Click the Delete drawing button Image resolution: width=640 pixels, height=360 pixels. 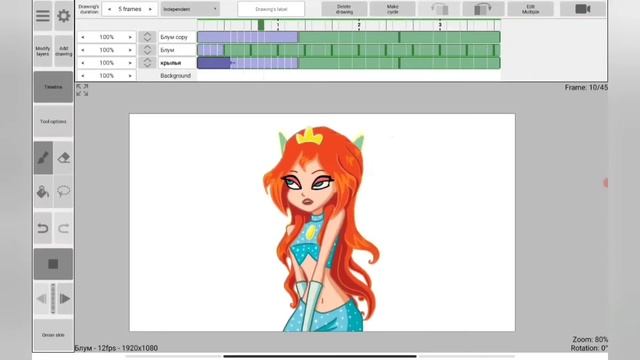344,9
